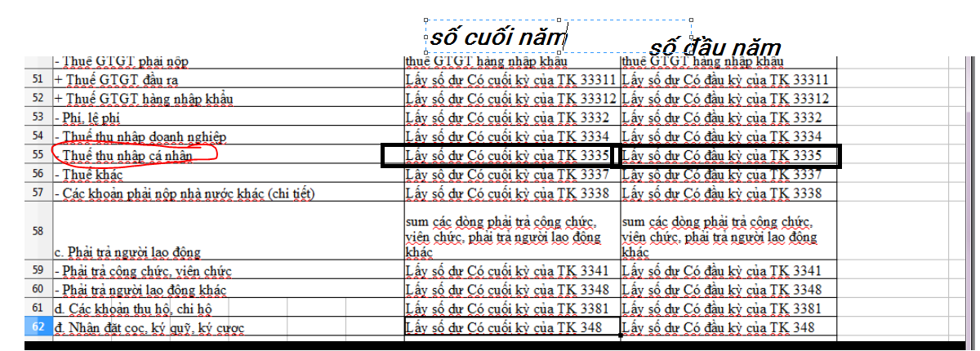Click 'Có cuối kỳ của TK 3337' cell

tap(512, 174)
